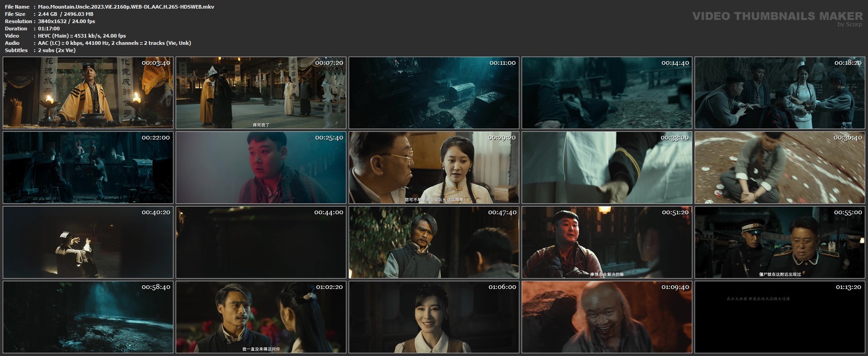Open the thumbnail at 00:36:40
This screenshot has width=868, height=356.
tap(780, 168)
